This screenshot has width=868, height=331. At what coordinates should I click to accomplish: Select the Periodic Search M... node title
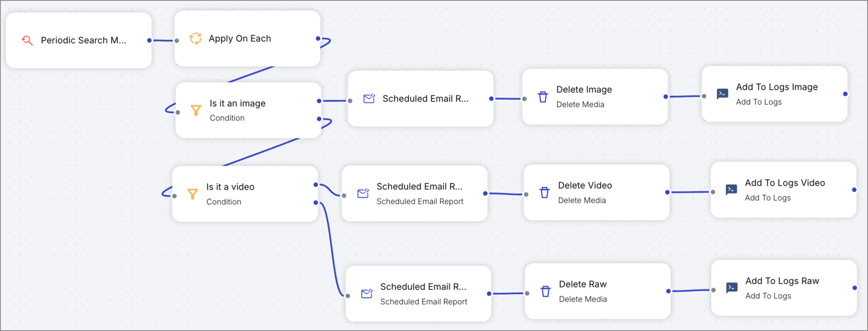point(84,40)
